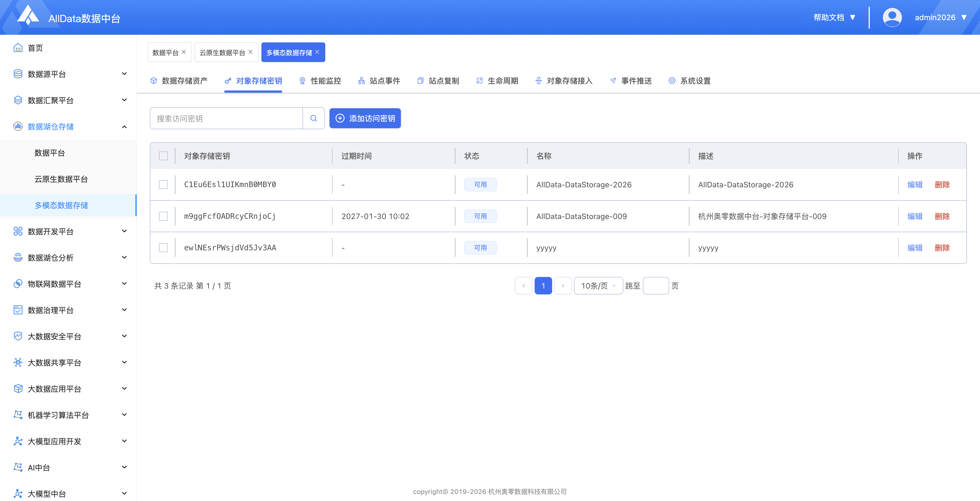Expand the 数据湖仓分析 menu chevron
Viewport: 980px width, 501px height.
pos(124,257)
